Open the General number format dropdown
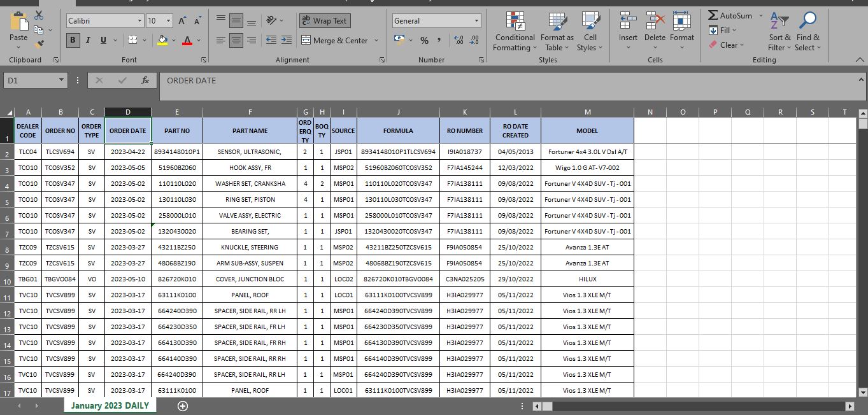Image resolution: width=868 pixels, height=415 pixels. coord(476,21)
